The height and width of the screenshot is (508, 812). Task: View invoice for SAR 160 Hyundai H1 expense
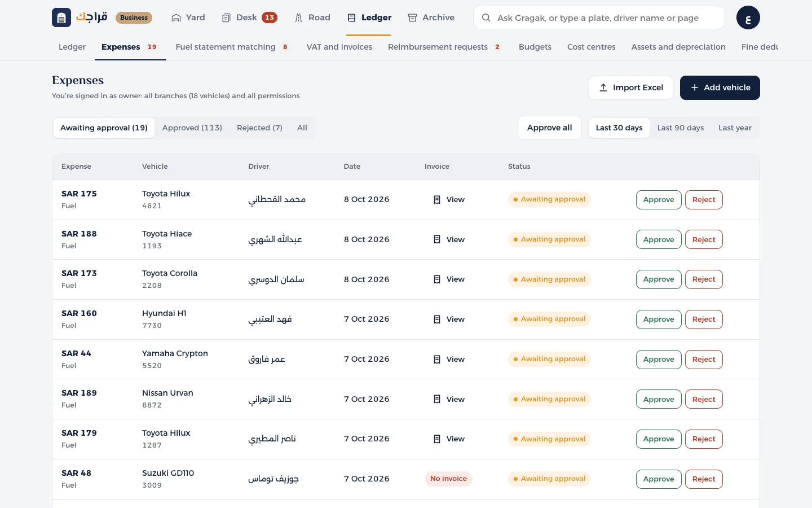coord(449,319)
